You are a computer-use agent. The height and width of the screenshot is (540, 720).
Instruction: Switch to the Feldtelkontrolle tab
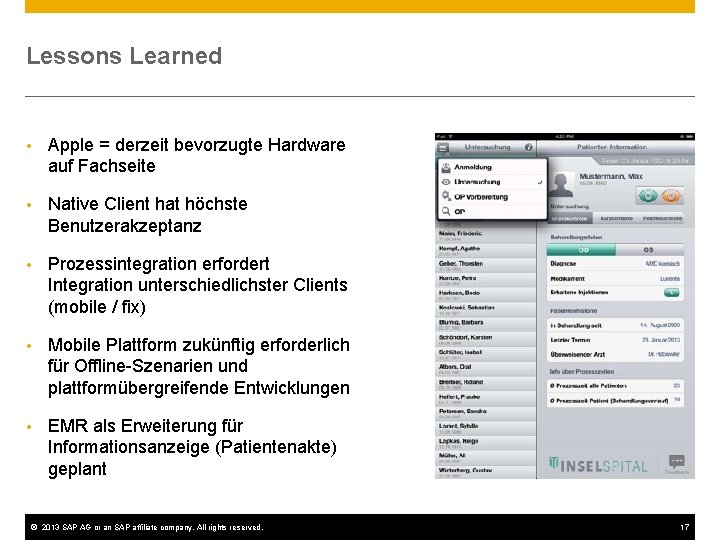[662, 219]
